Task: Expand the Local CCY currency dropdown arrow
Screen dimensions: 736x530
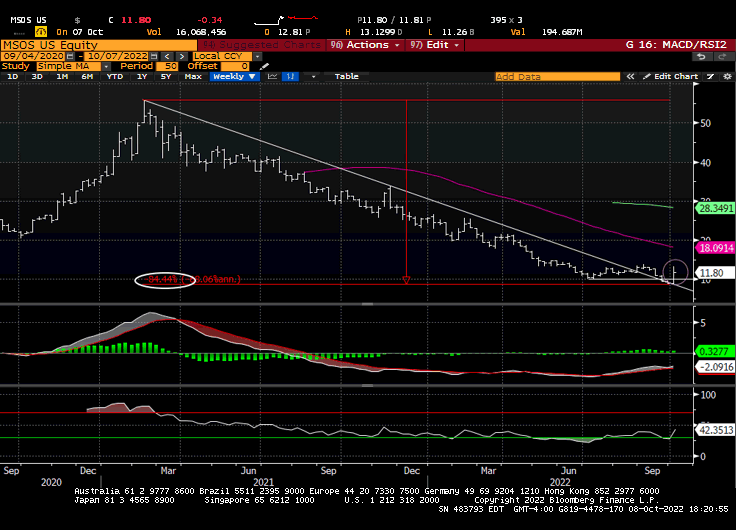Action: pyautogui.click(x=257, y=56)
